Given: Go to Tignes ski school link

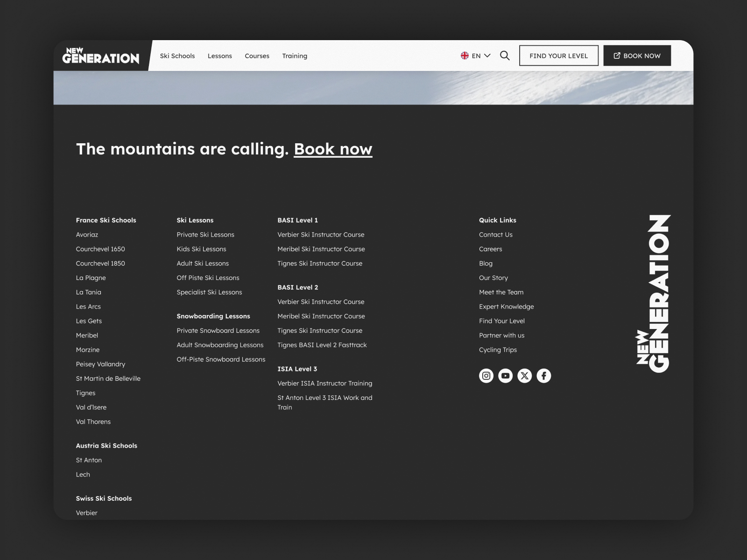Looking at the screenshot, I should [85, 393].
